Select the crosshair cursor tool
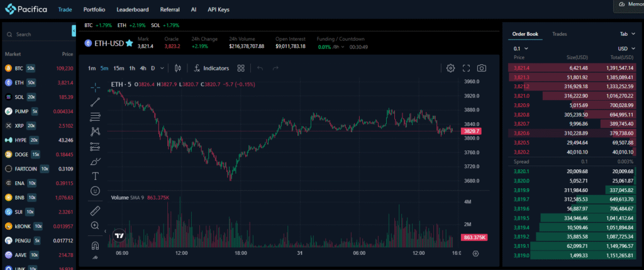644x270 pixels. (96, 87)
